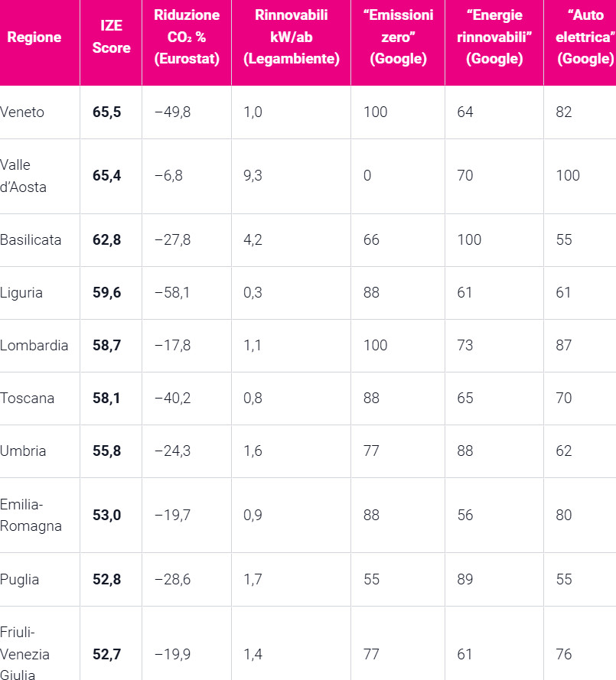The height and width of the screenshot is (680, 616).
Task: Select Veneto's IZE score 65,5
Action: tap(106, 112)
